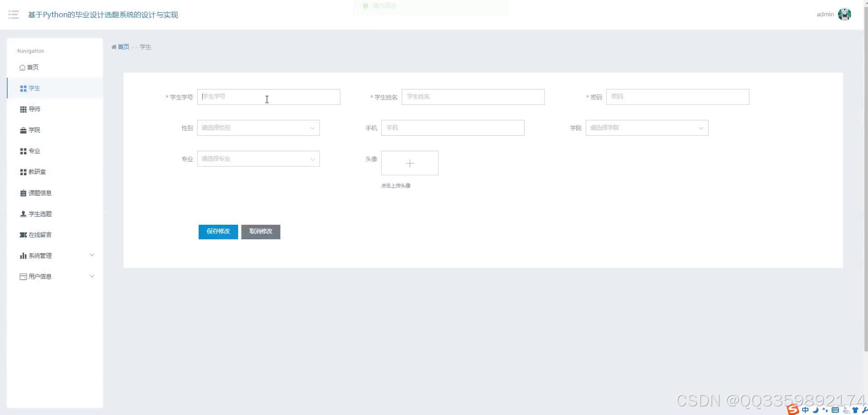Click the admin username in header
This screenshot has width=868, height=415.
825,15
